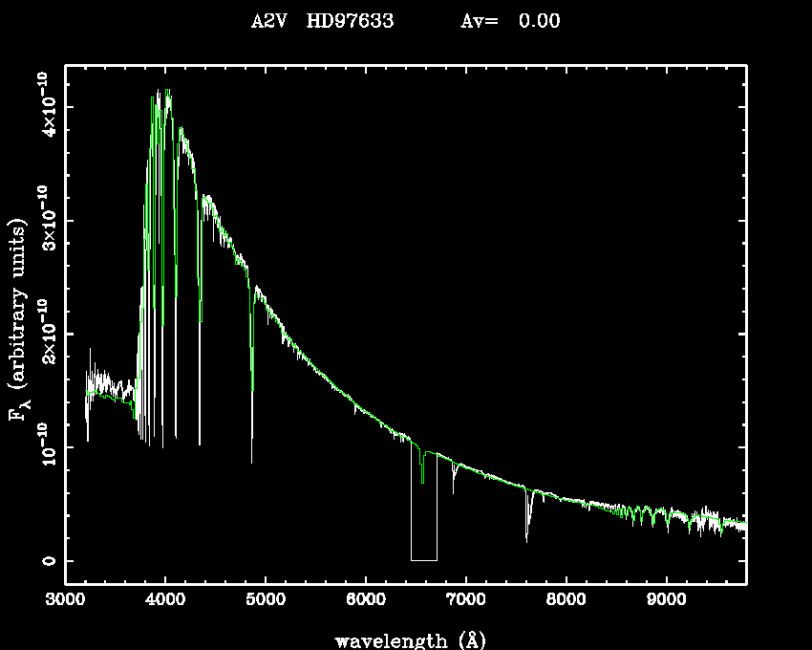Click the 5000 wavelength tick label
Image resolution: width=812 pixels, height=650 pixels.
266,601
